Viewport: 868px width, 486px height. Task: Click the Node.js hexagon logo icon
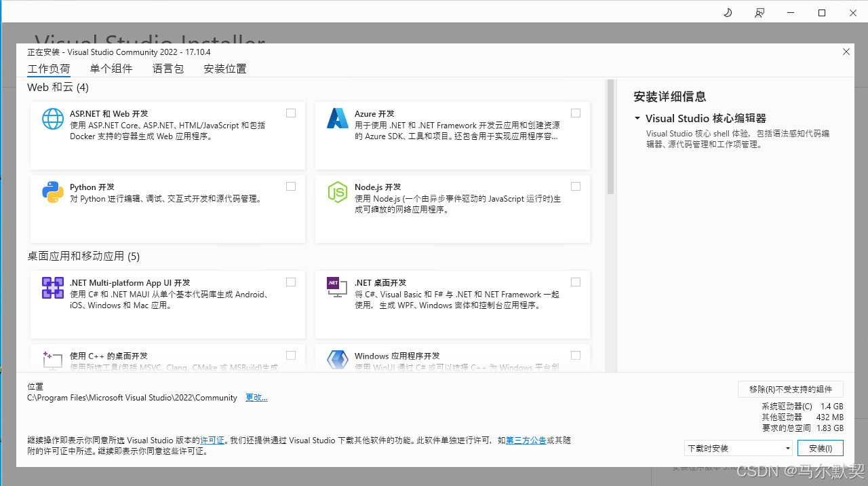338,192
